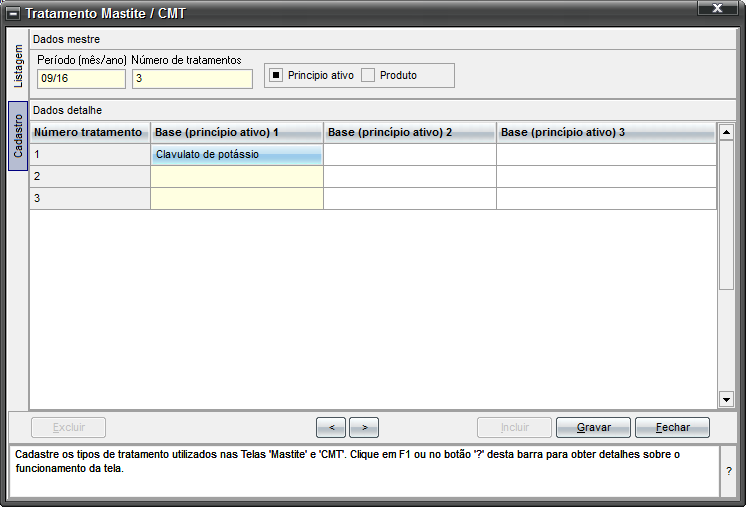Click Base 2 cell for treatment 3
Screen dimensions: 746x507
410,198
